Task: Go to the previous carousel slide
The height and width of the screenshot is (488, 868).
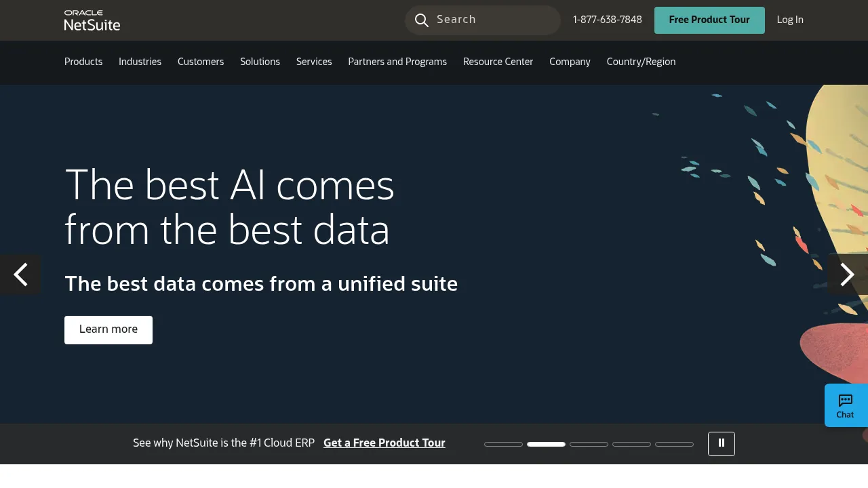Action: tap(20, 274)
